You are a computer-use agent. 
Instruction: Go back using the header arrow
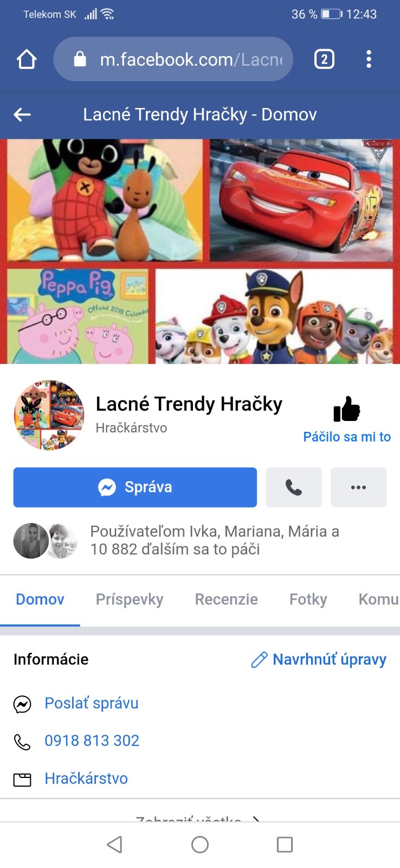click(22, 114)
